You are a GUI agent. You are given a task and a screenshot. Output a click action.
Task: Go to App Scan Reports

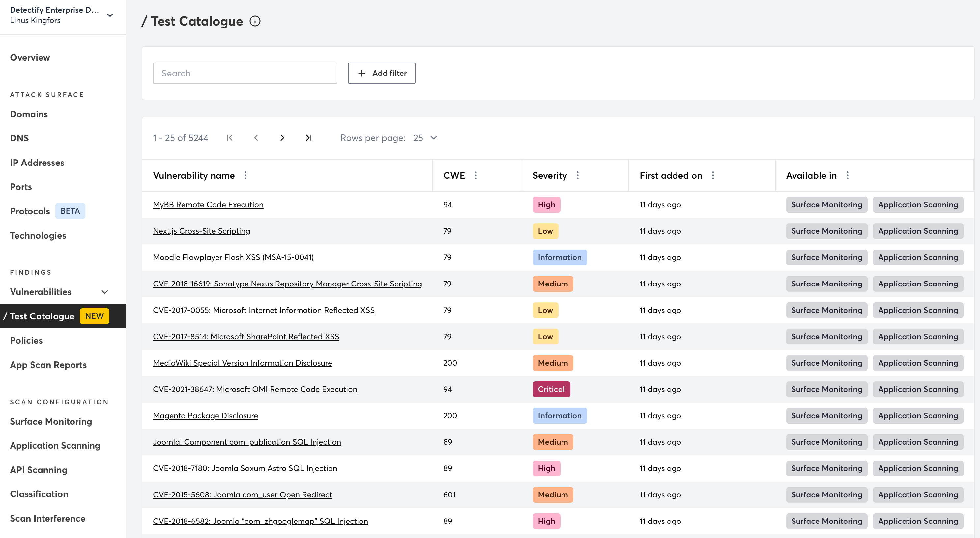point(48,365)
